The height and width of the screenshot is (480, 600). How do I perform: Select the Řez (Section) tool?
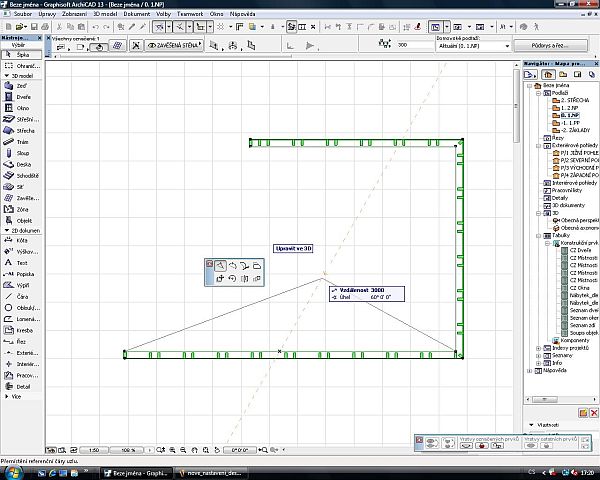[21, 341]
